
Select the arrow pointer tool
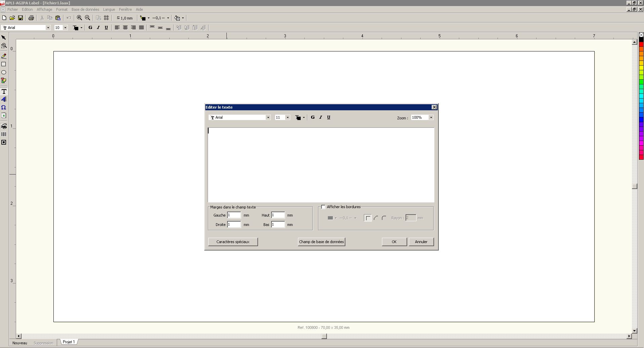point(4,38)
